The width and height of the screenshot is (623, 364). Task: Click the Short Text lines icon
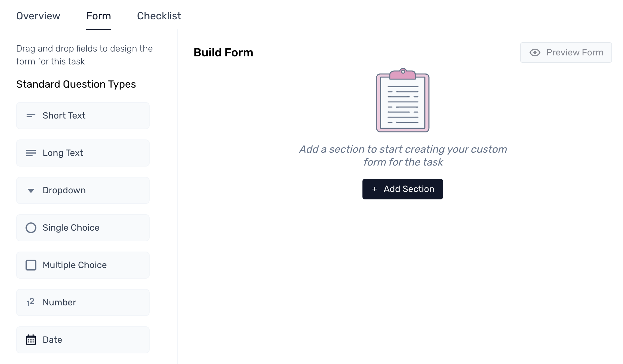[x=31, y=116]
